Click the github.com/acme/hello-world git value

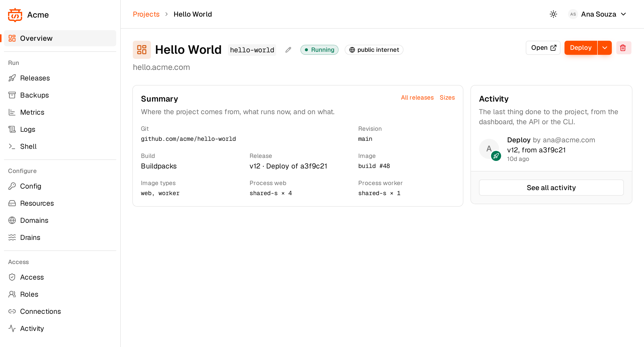tap(188, 139)
